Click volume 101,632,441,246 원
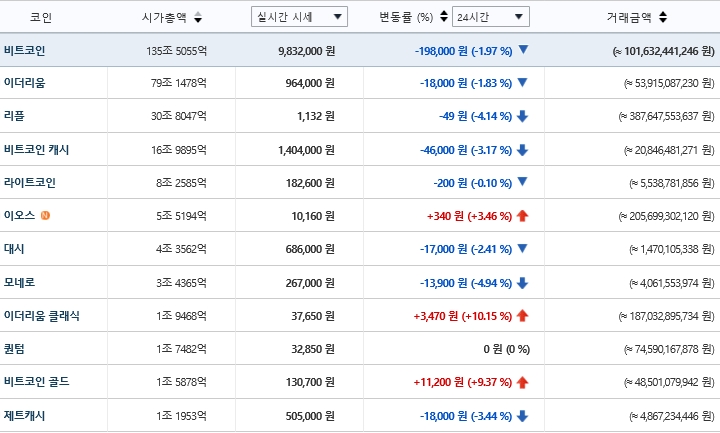The width and height of the screenshot is (720, 433). pyautogui.click(x=664, y=51)
